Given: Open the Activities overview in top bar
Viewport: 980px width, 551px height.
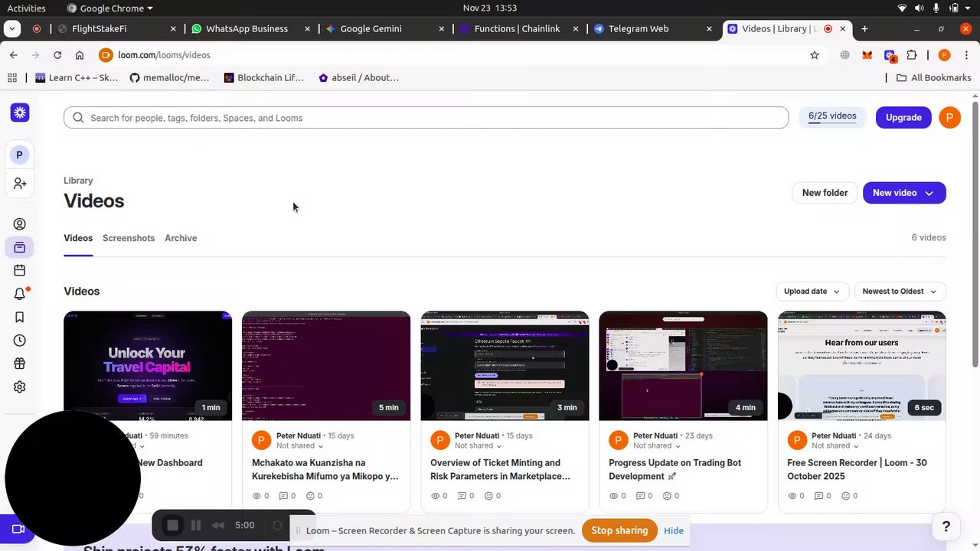Looking at the screenshot, I should [x=26, y=8].
